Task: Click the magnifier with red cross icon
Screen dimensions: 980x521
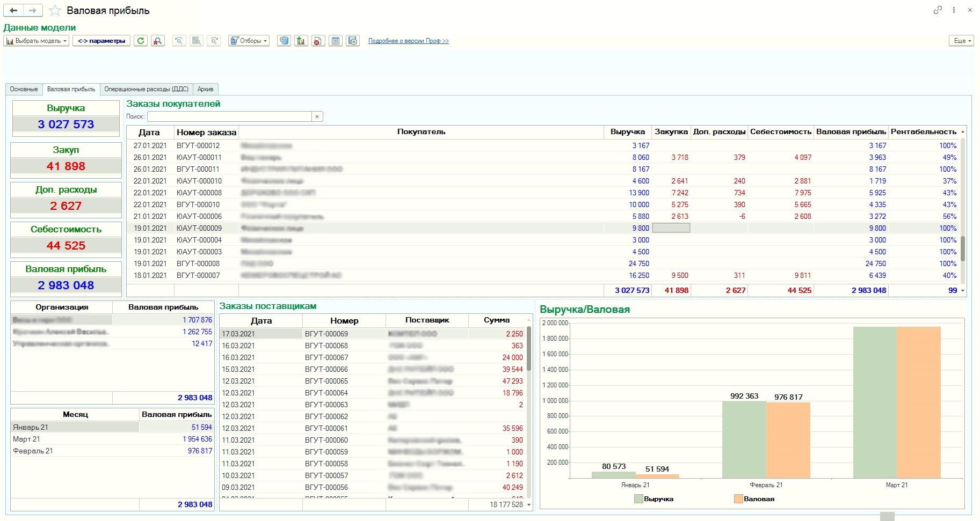Action: pyautogui.click(x=158, y=41)
